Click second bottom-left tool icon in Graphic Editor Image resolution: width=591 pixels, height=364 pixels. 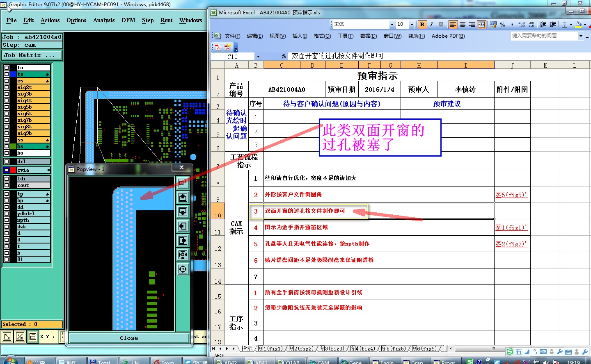[x=20, y=337]
